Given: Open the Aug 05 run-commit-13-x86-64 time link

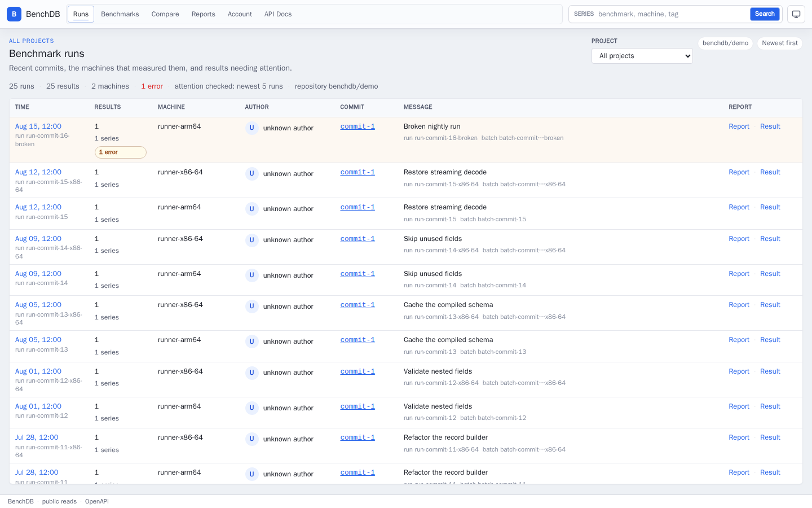Looking at the screenshot, I should tap(38, 305).
